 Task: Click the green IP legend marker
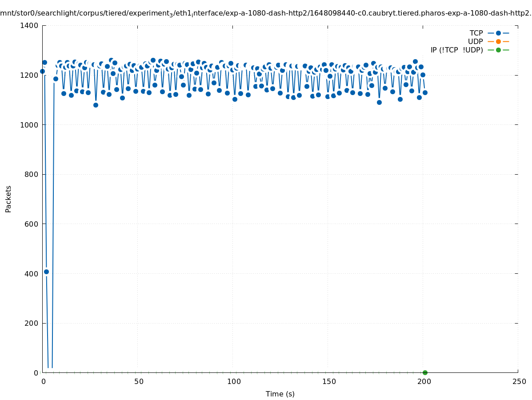498,50
